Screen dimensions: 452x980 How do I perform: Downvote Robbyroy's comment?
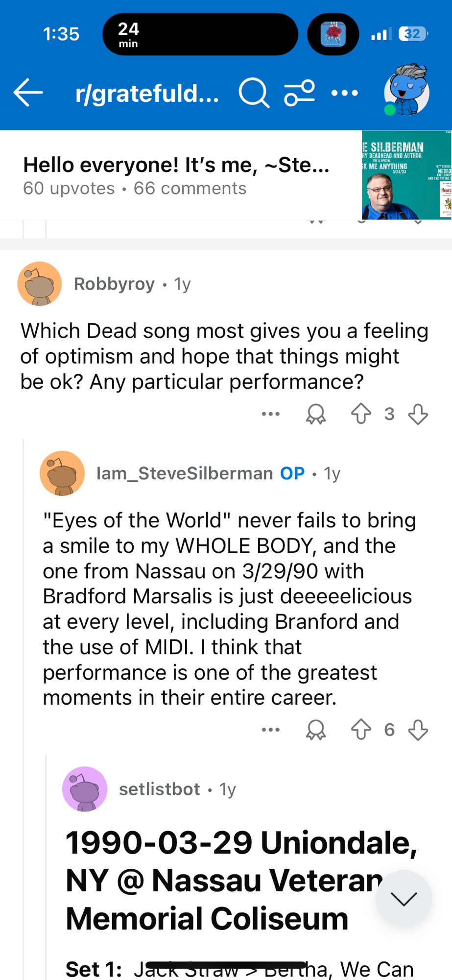pyautogui.click(x=418, y=414)
